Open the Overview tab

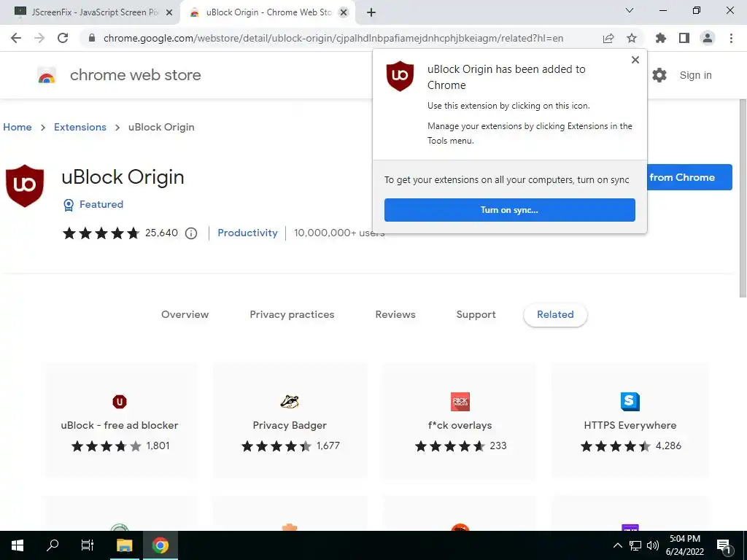click(185, 314)
